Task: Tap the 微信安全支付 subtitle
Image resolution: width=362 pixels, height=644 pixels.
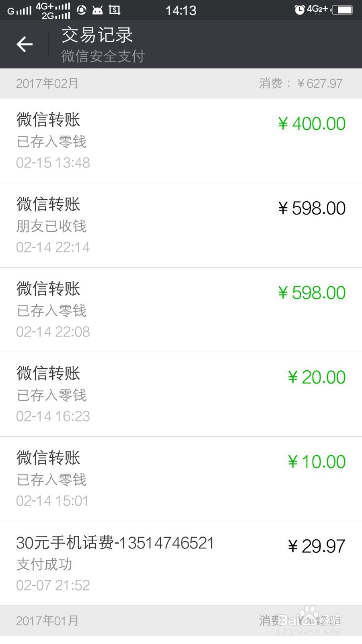Action: click(x=103, y=56)
